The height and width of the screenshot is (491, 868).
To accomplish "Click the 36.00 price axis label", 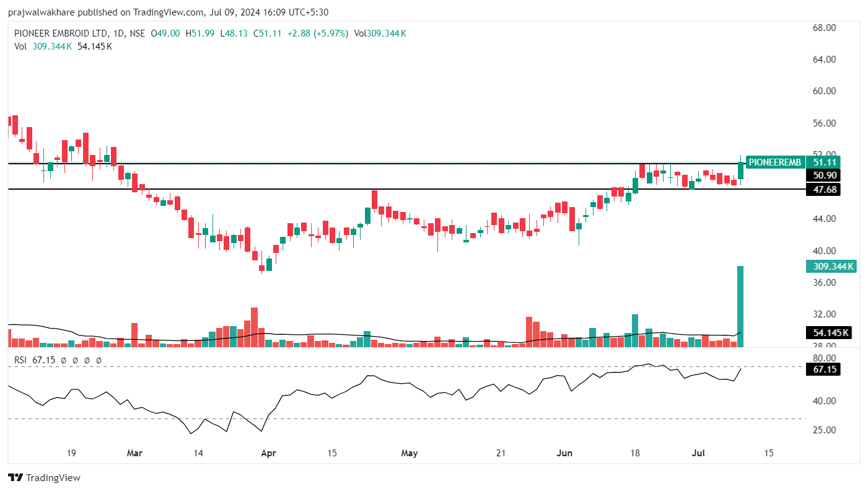I will (824, 283).
